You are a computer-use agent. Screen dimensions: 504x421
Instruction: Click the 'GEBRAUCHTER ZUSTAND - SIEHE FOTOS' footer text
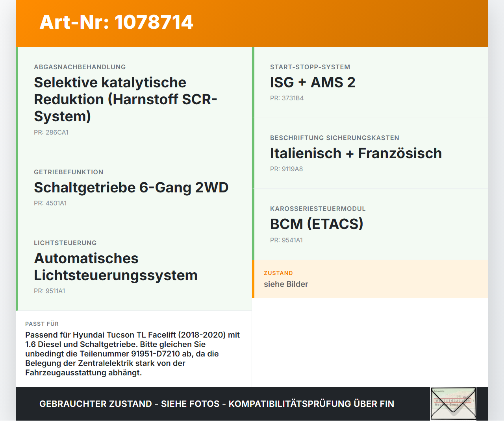[217, 404]
